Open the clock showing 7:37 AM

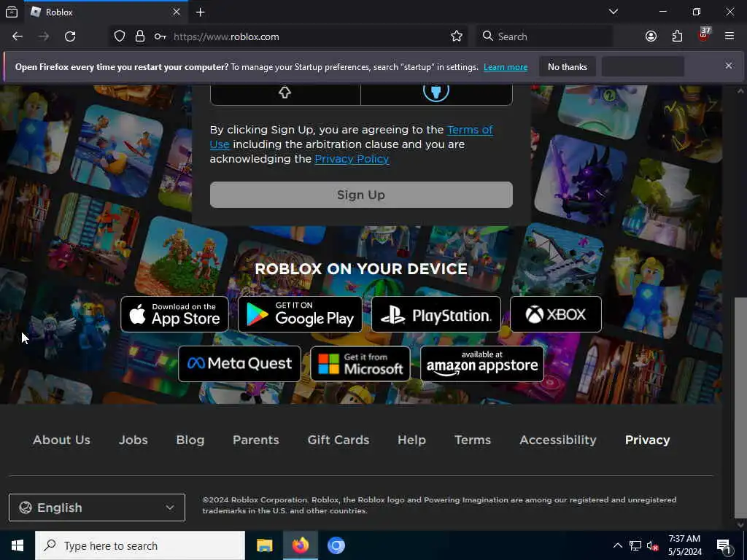pos(684,545)
